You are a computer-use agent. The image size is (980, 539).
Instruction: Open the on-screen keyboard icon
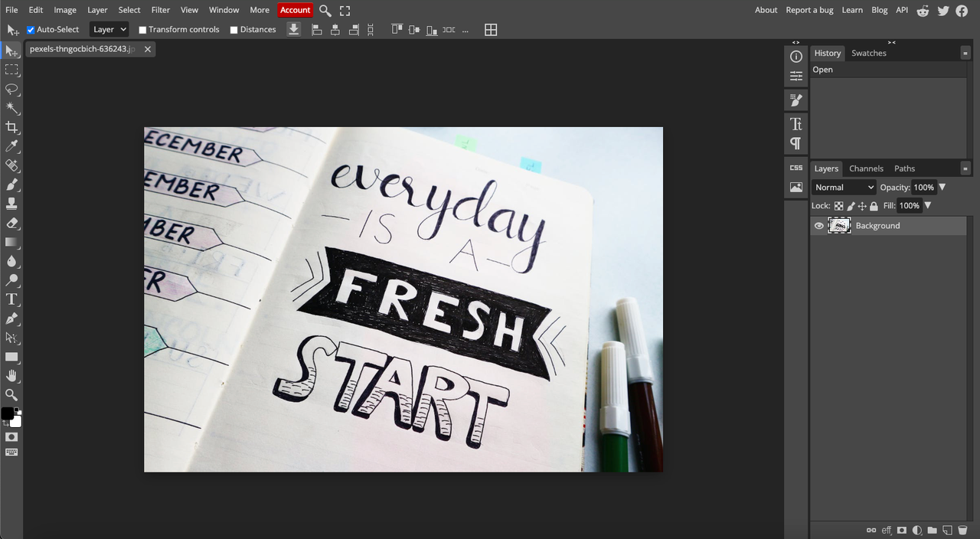[x=11, y=452]
